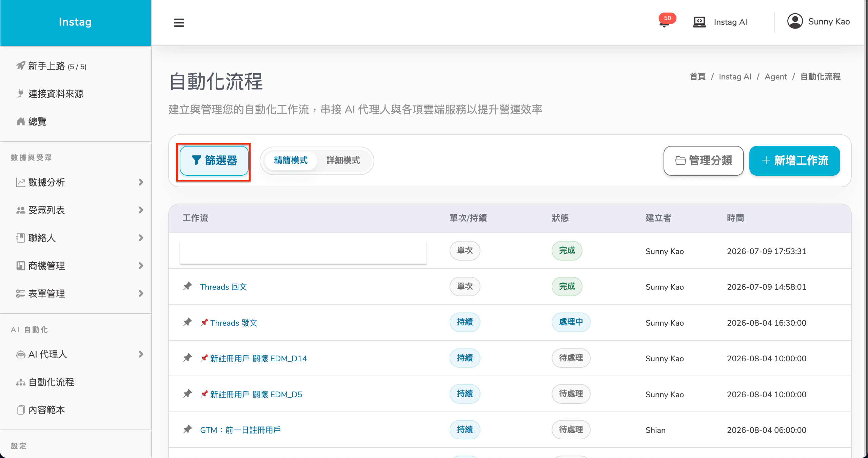Click the home icon beside 總覽

point(21,121)
